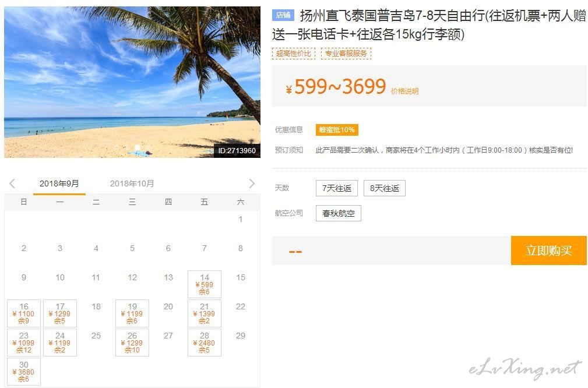Click the 专业客服服务 tag
The height and width of the screenshot is (388, 588).
pyautogui.click(x=346, y=54)
